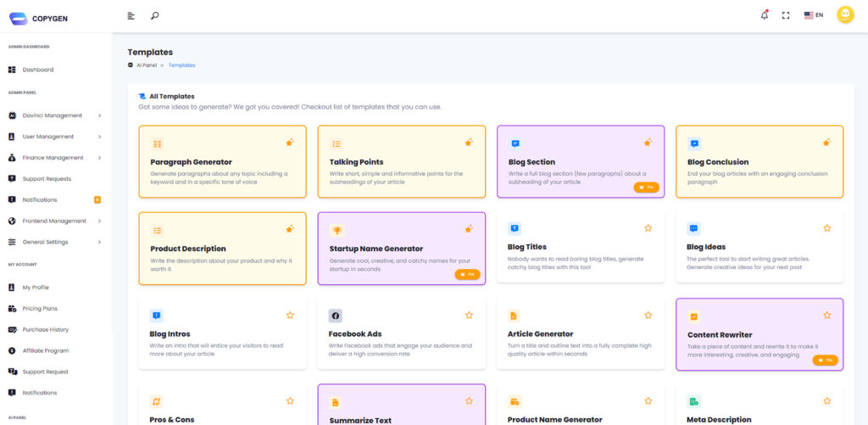868x425 pixels.
Task: Open the notifications bell icon
Action: [x=764, y=15]
